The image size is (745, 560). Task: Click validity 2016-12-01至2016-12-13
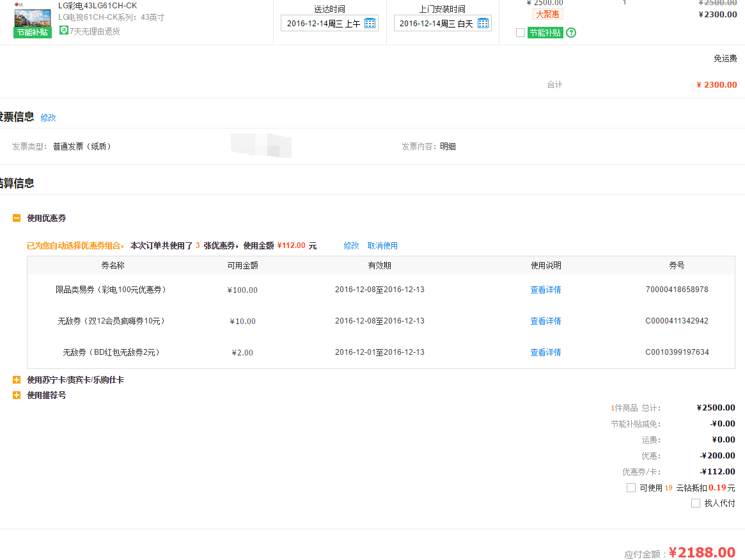point(380,352)
